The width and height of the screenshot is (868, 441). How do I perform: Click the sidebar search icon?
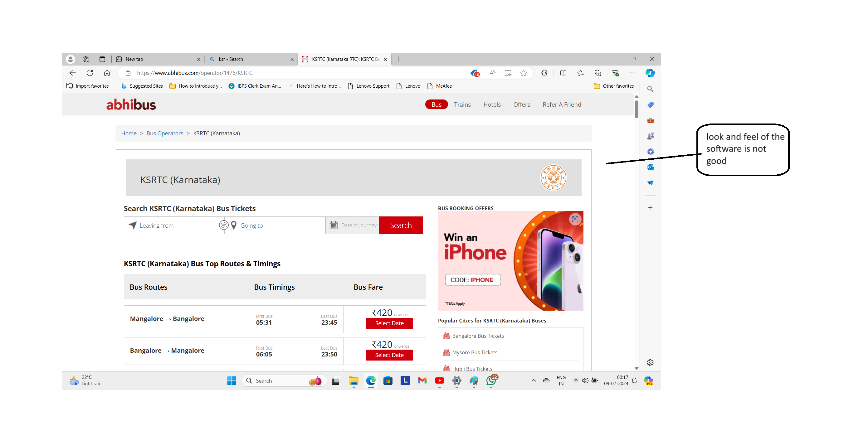(x=650, y=89)
